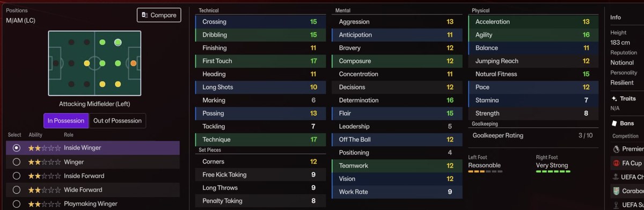This screenshot has width=644, height=210.
Task: Select the Winger role radio button
Action: 17,162
